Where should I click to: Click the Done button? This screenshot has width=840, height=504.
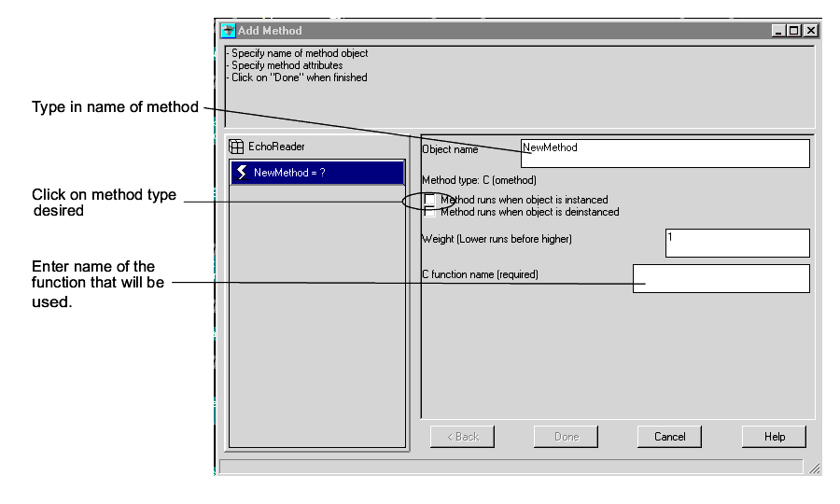click(567, 437)
